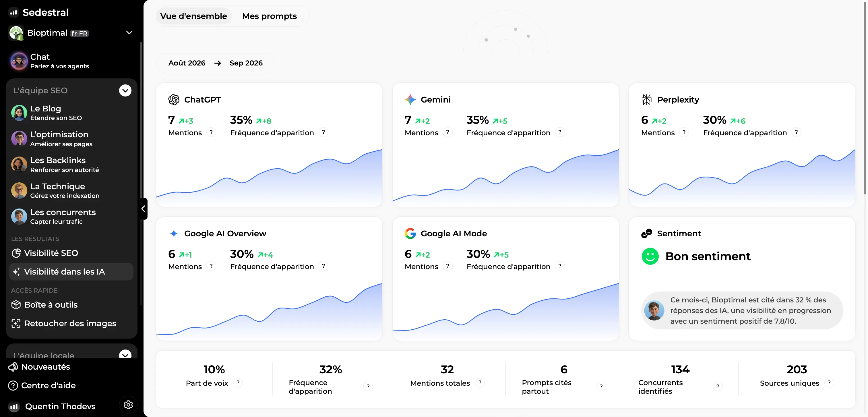Open Chat with your agents

(x=71, y=61)
